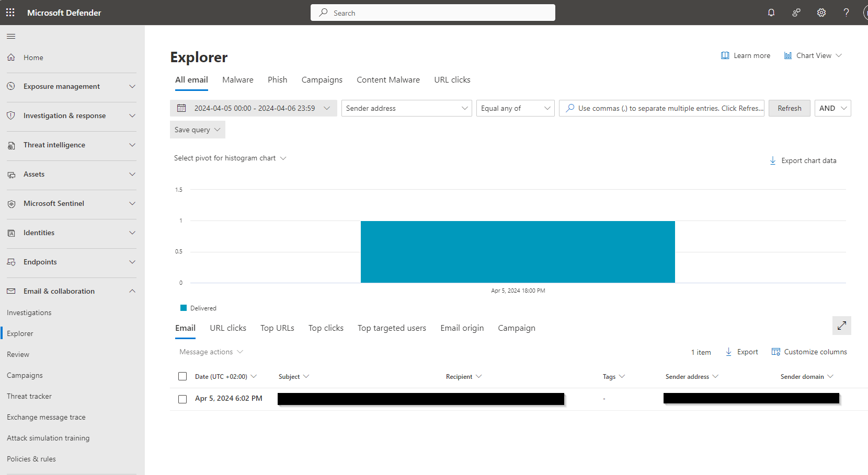Viewport: 868px width, 475px height.
Task: Click the Export download arrow icon above table
Action: coord(729,352)
